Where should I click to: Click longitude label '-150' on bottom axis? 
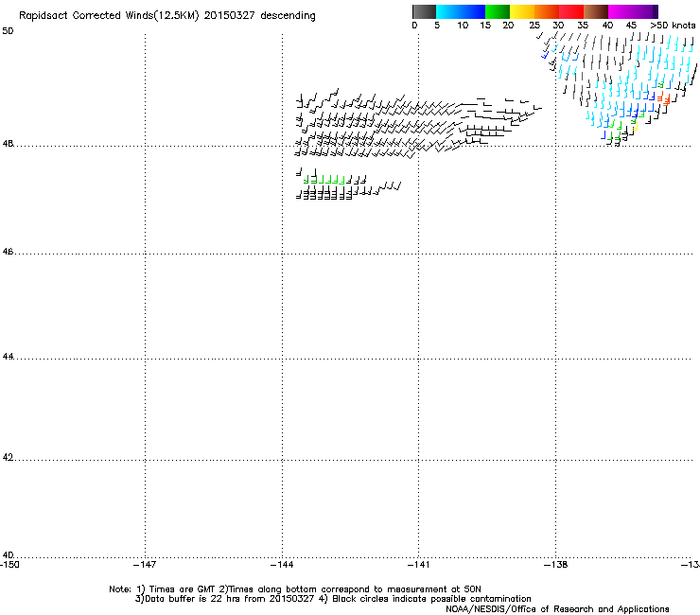(9, 565)
